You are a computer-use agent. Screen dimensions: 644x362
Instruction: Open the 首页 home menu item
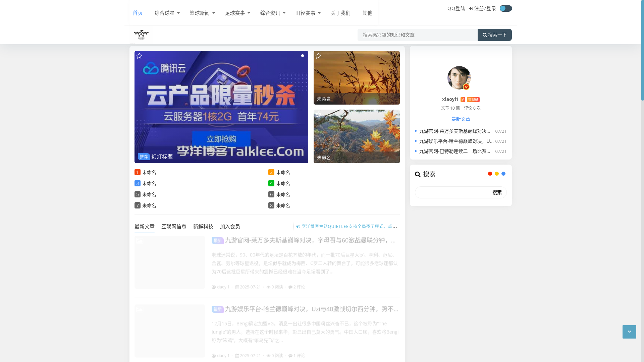tap(138, 13)
